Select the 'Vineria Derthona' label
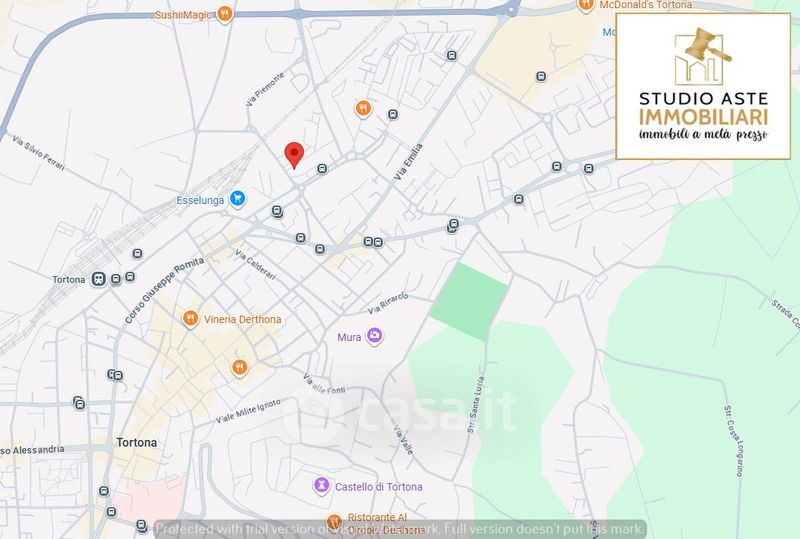The height and width of the screenshot is (539, 800). coord(242,320)
